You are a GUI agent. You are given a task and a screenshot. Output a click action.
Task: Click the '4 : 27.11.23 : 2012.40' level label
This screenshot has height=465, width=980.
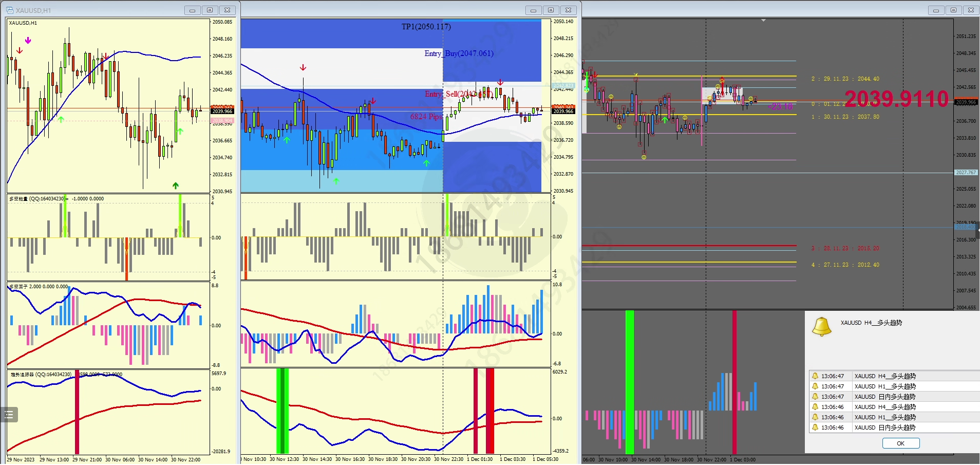845,265
